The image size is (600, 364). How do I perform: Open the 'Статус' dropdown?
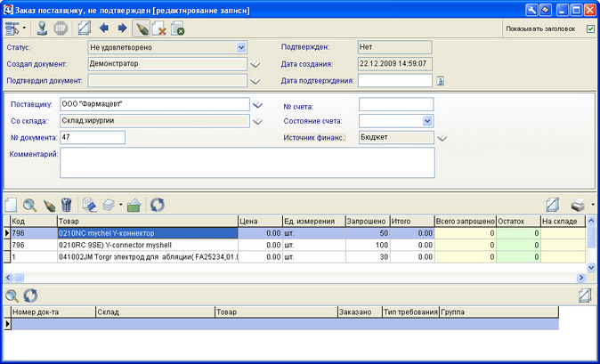point(241,47)
